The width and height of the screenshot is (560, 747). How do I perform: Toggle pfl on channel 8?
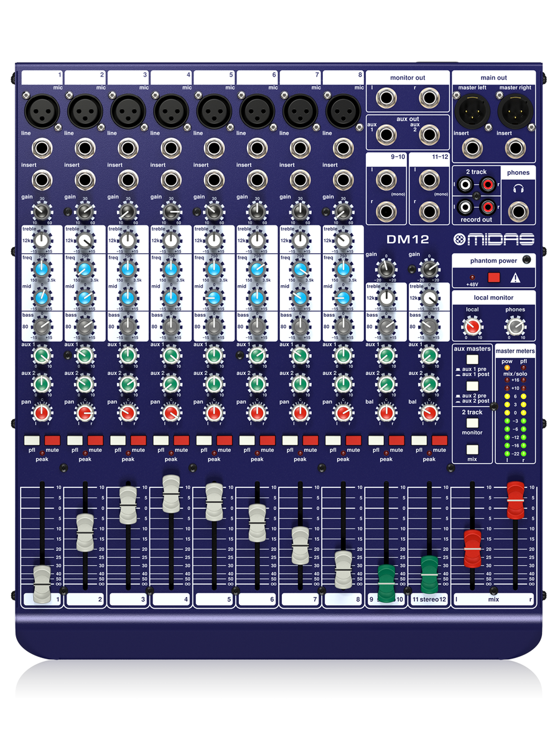click(x=333, y=440)
